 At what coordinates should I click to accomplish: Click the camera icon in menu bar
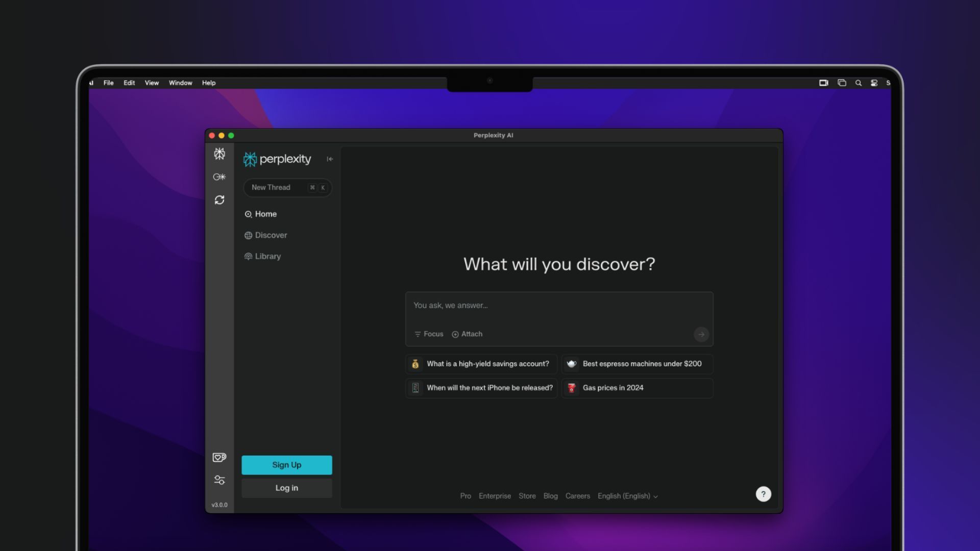(x=824, y=83)
